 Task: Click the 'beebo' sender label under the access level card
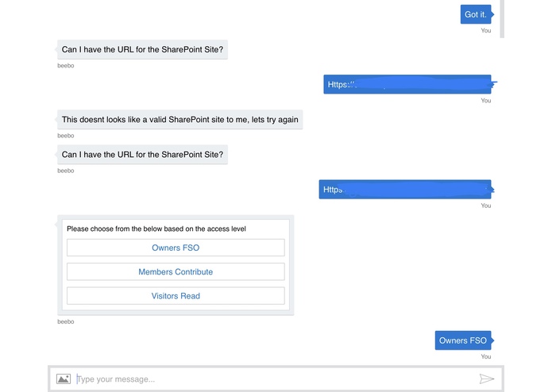(x=66, y=321)
